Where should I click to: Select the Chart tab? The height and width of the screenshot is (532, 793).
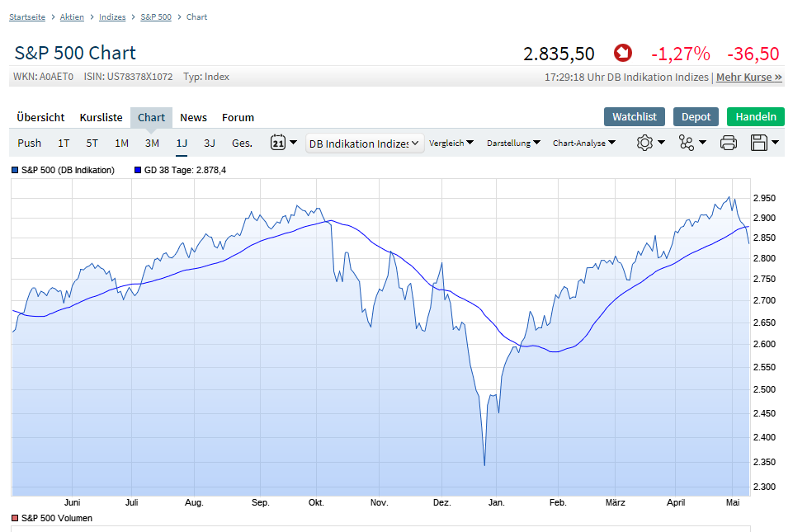coord(151,117)
